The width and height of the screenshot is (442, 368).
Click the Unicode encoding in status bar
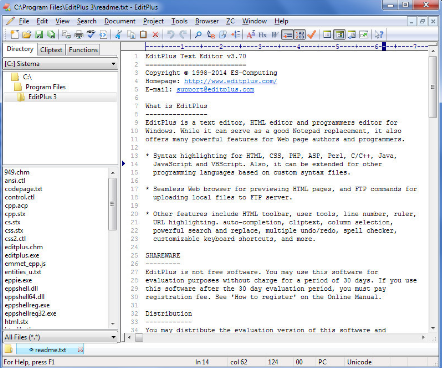click(x=359, y=362)
